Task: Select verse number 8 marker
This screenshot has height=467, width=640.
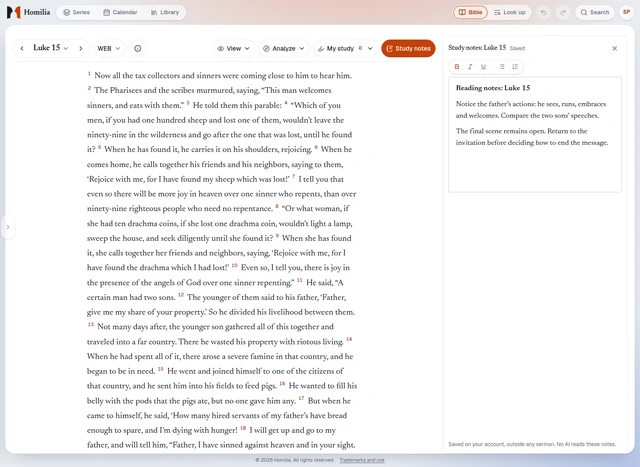Action: [277, 206]
